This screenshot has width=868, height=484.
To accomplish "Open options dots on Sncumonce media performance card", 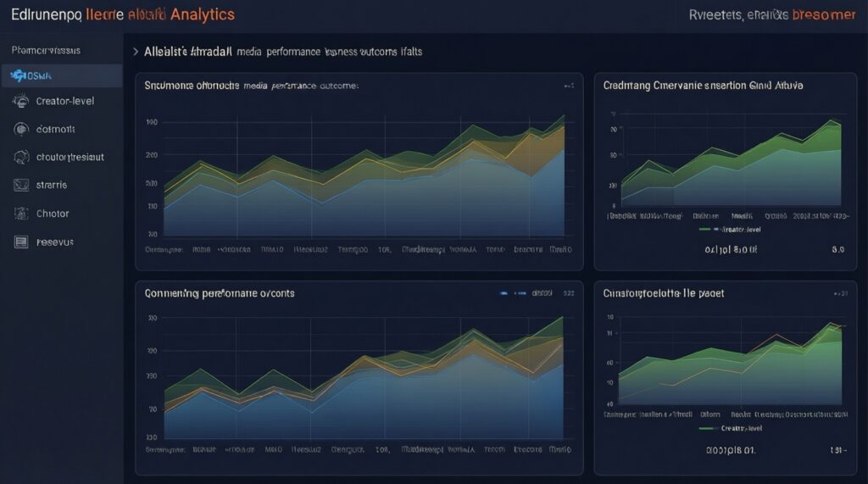I will 569,86.
